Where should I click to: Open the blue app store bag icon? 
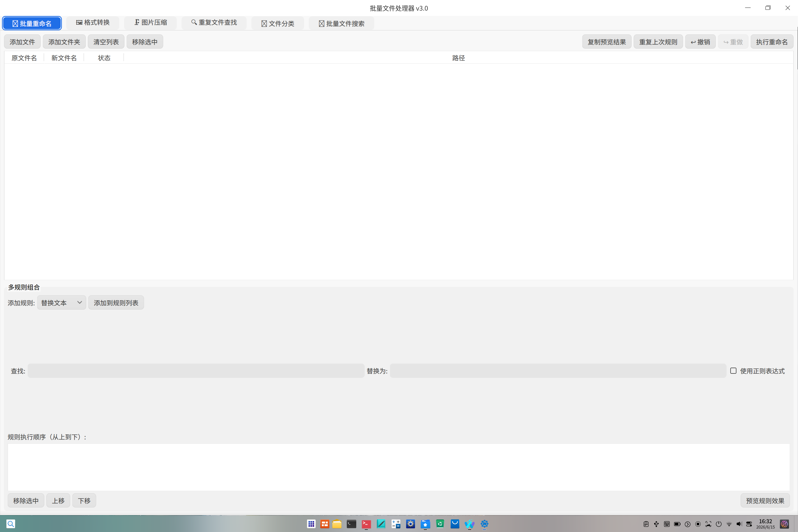click(455, 524)
